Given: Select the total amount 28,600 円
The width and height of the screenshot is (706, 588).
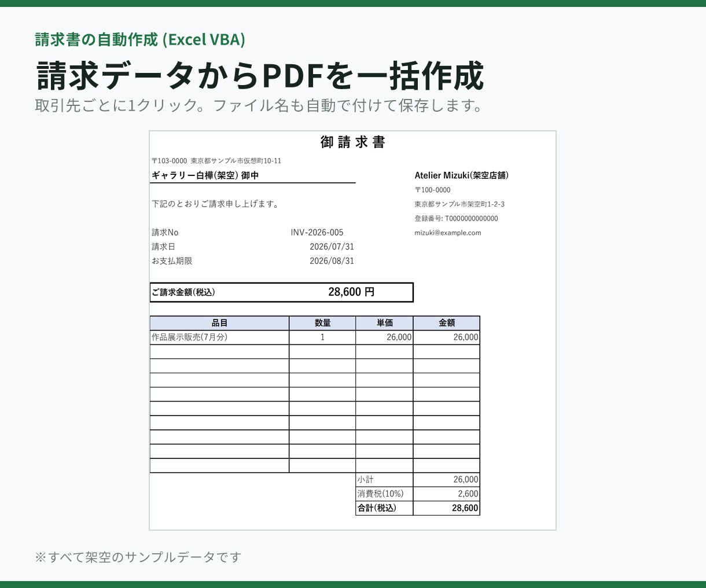Looking at the screenshot, I should [x=351, y=292].
